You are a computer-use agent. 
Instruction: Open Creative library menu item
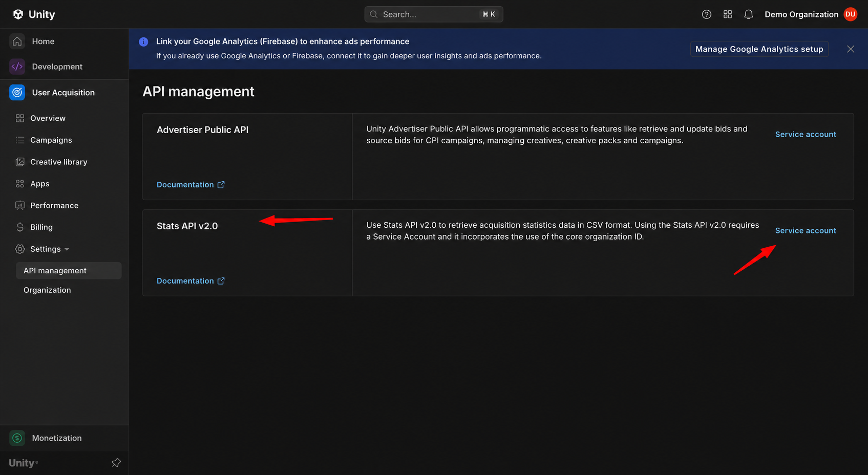pos(59,162)
